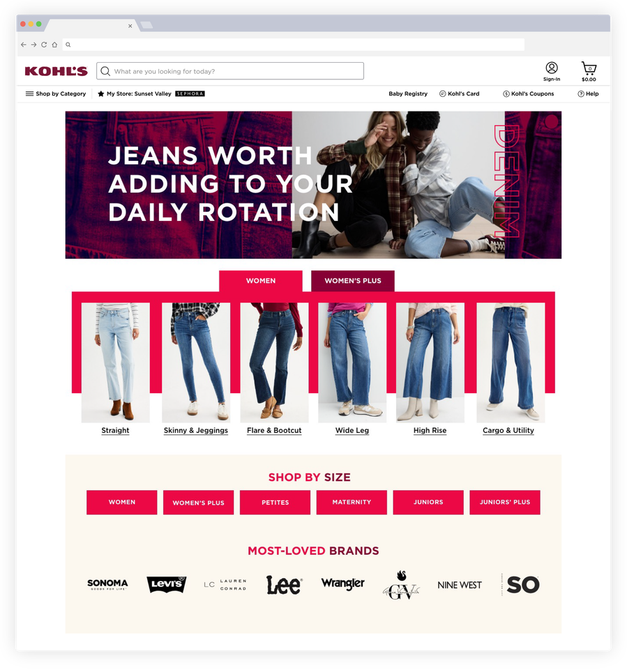Select the Women tab
This screenshot has height=672, width=627.
(261, 281)
